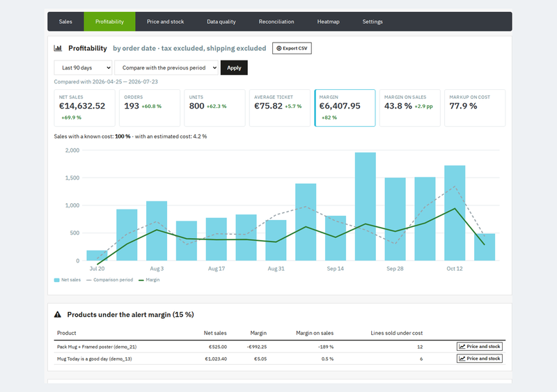This screenshot has height=392, width=557.
Task: Click the bar chart icon beside Profitability
Action: [x=58, y=48]
